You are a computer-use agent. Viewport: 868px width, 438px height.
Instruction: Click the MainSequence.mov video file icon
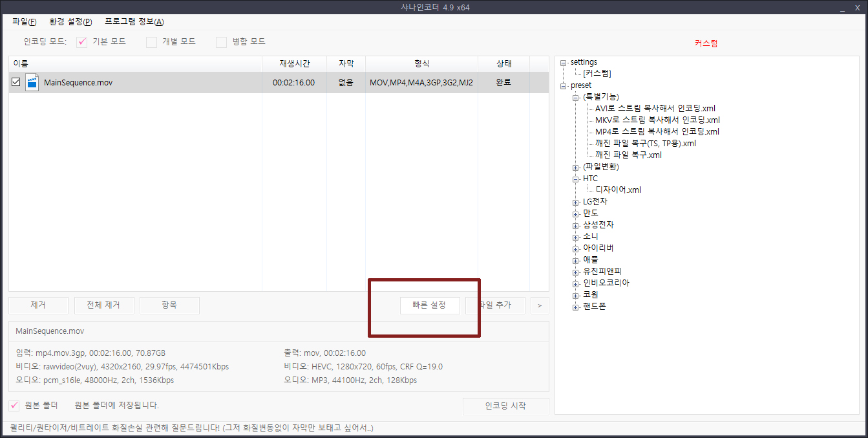(32, 82)
